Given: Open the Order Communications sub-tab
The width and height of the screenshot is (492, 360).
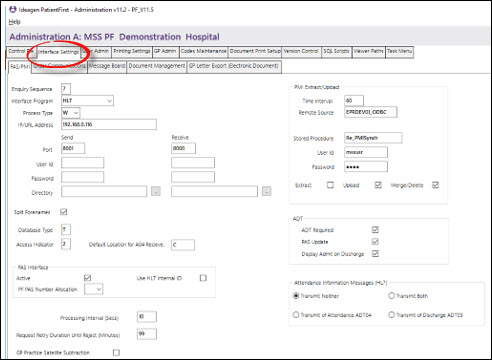Looking at the screenshot, I should pyautogui.click(x=59, y=66).
